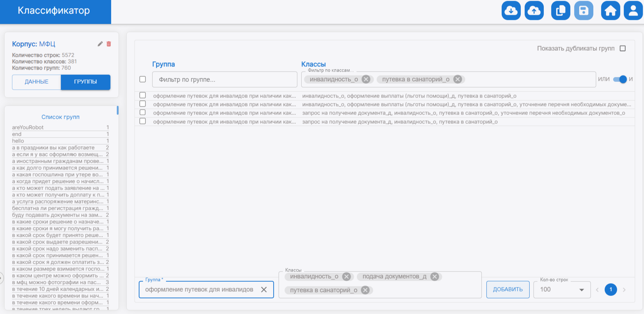Switch to the ГРУППЫ tab

click(x=85, y=82)
